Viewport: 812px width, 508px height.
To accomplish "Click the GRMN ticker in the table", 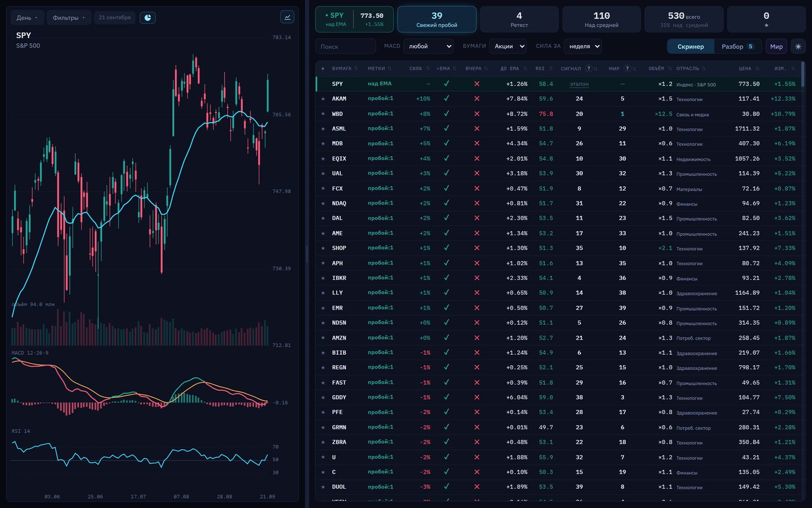I will (339, 427).
